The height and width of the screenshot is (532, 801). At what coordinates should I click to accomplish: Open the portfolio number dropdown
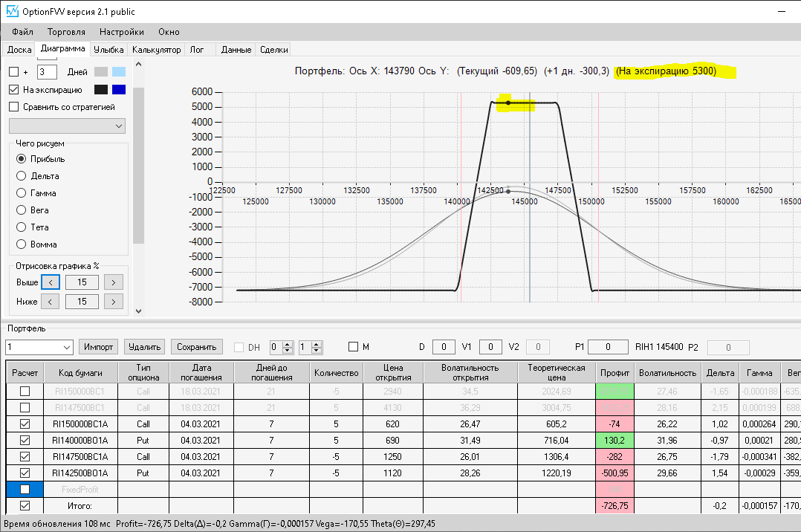pyautogui.click(x=66, y=347)
